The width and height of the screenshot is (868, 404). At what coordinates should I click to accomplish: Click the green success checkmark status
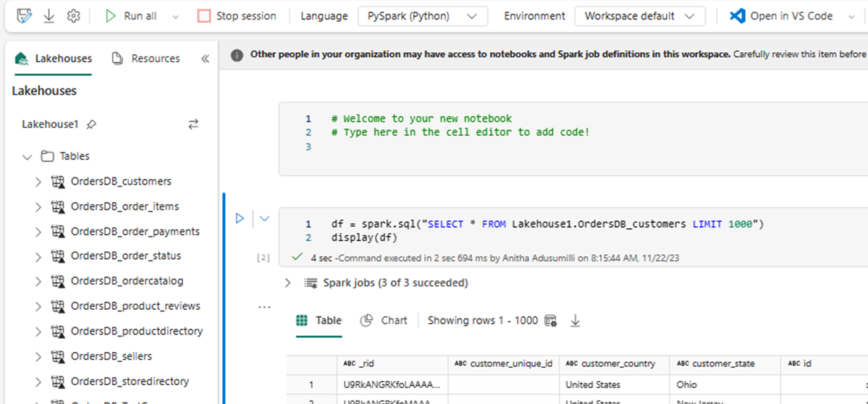tap(298, 257)
